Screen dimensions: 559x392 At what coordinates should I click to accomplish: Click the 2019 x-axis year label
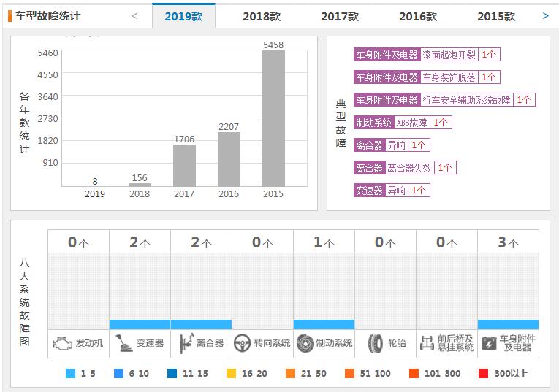click(95, 194)
